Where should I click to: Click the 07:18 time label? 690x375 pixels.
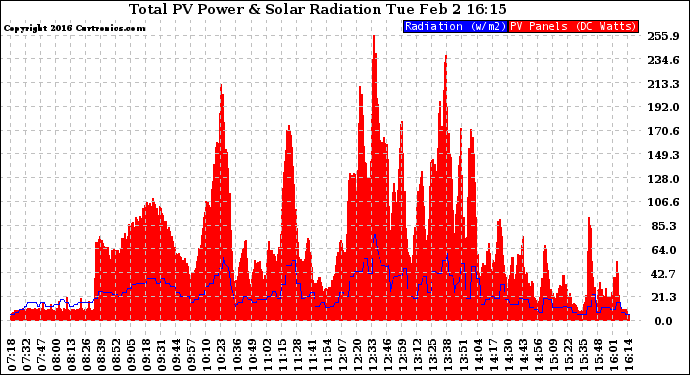11,355
